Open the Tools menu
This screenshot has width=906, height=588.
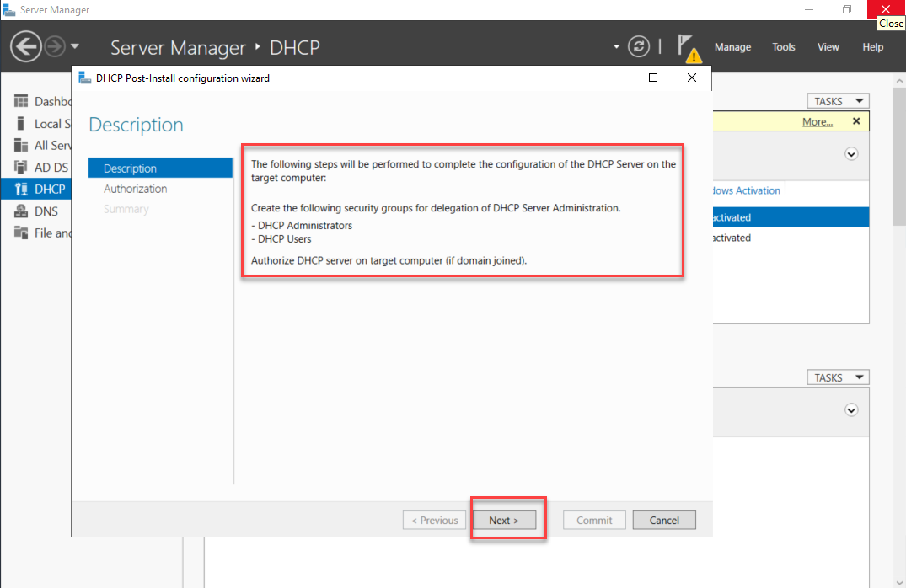(784, 47)
